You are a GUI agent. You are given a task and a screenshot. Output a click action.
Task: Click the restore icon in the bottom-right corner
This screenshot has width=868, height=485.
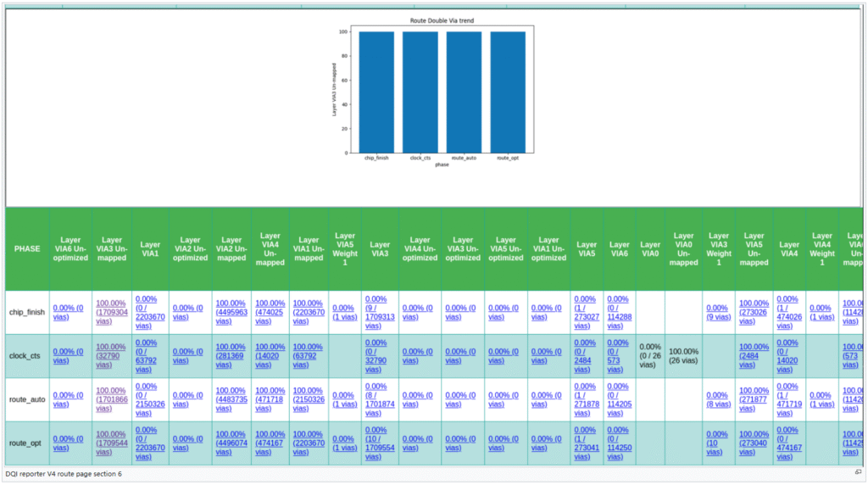tap(858, 472)
